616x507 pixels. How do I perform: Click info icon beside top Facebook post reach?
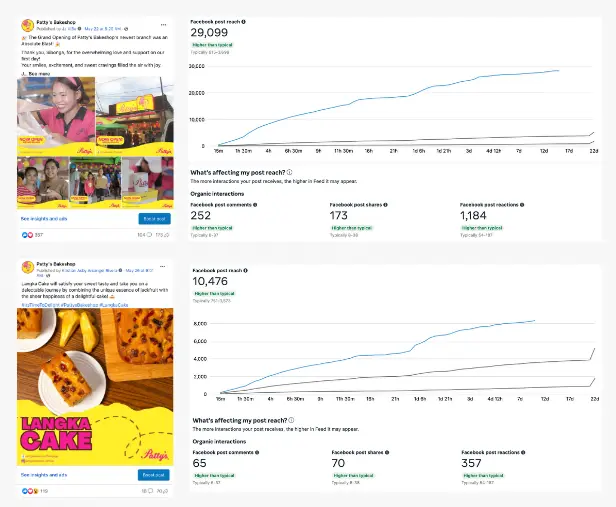point(244,21)
